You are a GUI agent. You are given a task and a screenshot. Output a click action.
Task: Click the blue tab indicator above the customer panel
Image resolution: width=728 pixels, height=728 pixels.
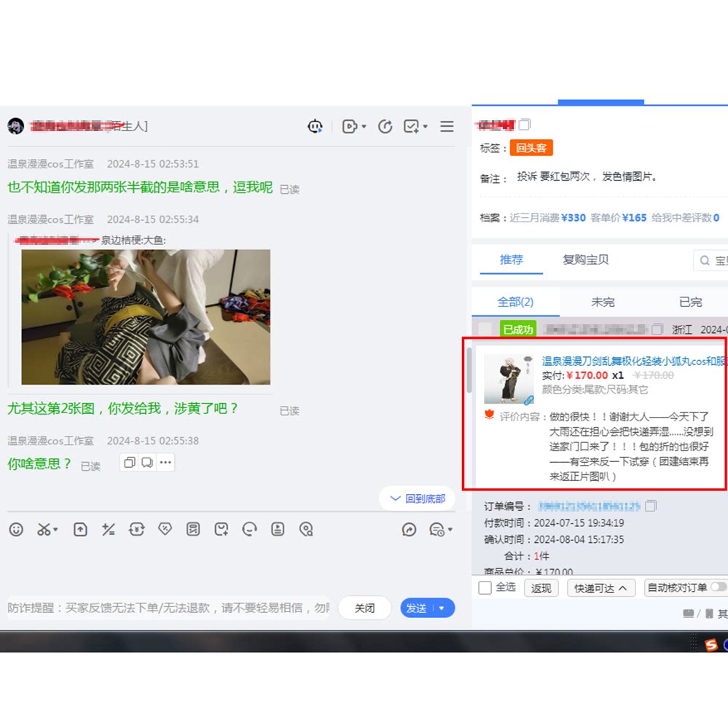click(x=600, y=102)
